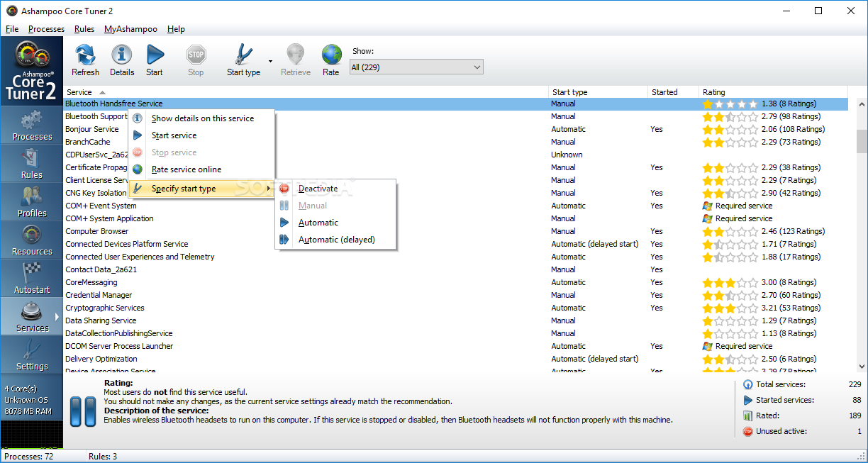The width and height of the screenshot is (868, 463).
Task: Open the Processes menu
Action: pyautogui.click(x=46, y=29)
